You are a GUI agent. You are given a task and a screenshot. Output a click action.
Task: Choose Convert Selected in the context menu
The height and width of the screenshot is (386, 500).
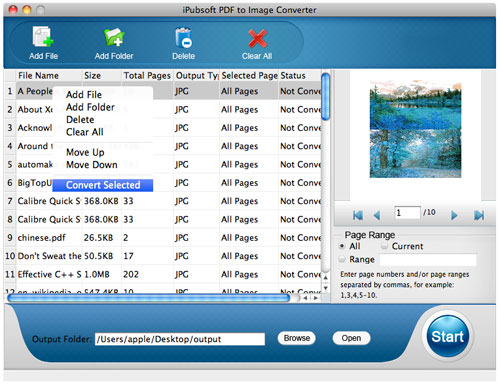pos(103,185)
